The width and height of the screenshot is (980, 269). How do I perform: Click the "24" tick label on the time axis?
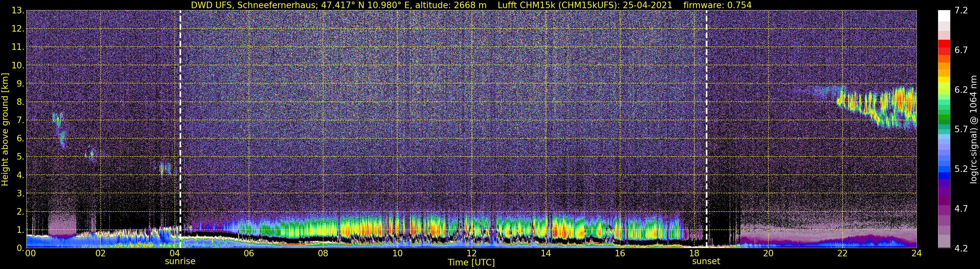pyautogui.click(x=917, y=253)
